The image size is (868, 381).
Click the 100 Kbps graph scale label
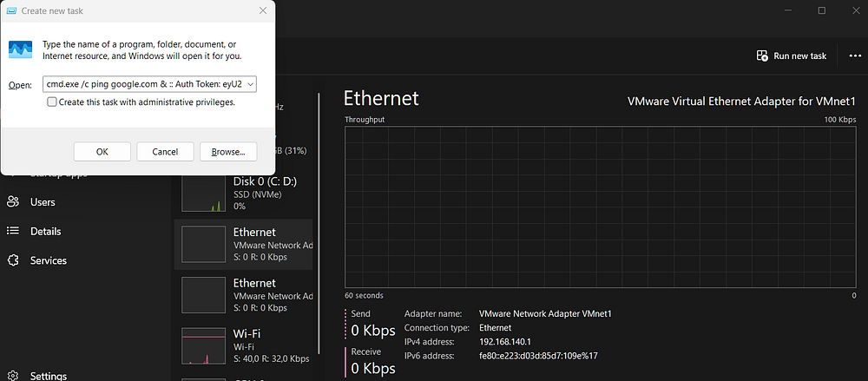tap(840, 120)
